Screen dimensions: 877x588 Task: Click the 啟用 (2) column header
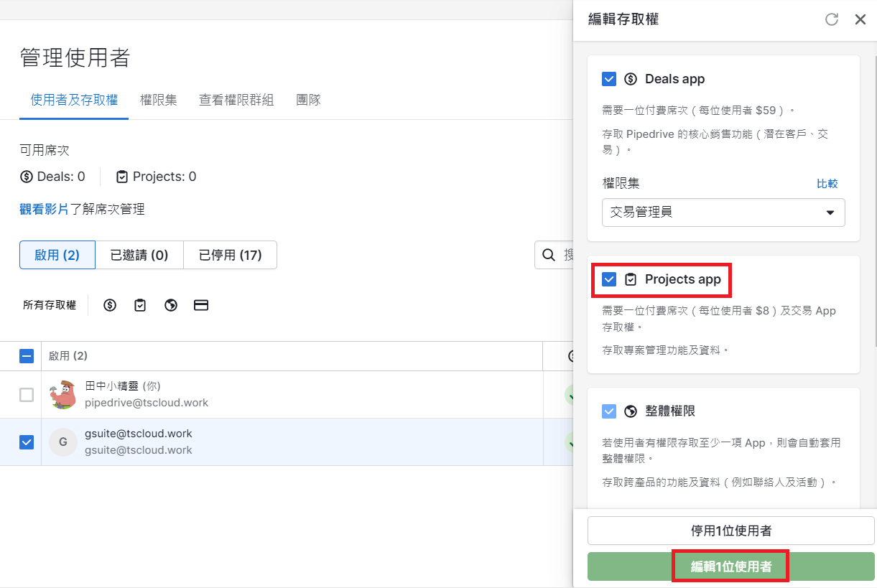pyautogui.click(x=68, y=356)
